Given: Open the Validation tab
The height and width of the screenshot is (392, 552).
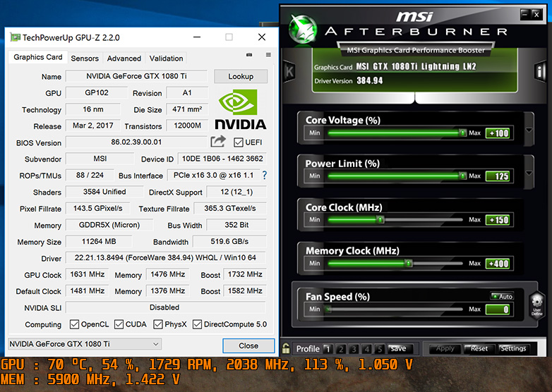Looking at the screenshot, I should (x=166, y=59).
